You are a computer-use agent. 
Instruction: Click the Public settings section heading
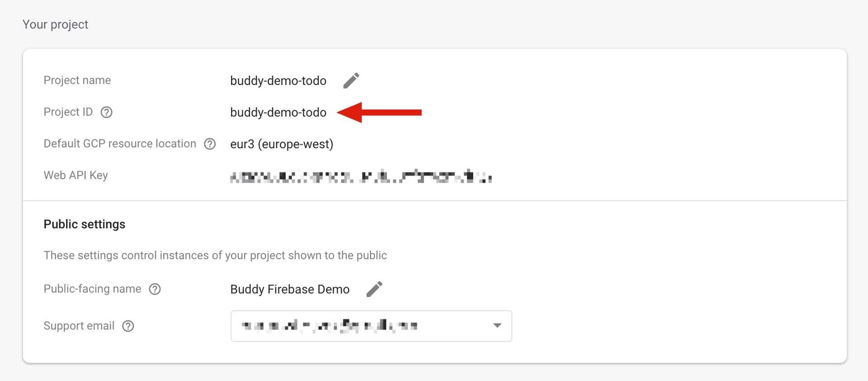[85, 224]
